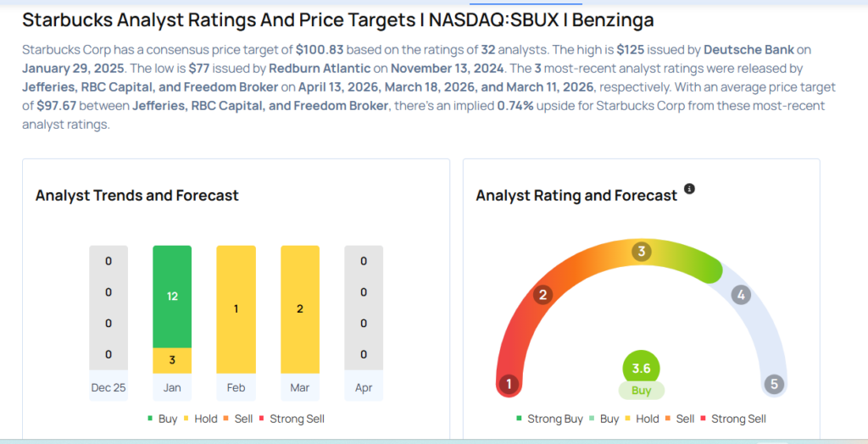
Task: Click gauge marker number 4
Action: [x=741, y=295]
